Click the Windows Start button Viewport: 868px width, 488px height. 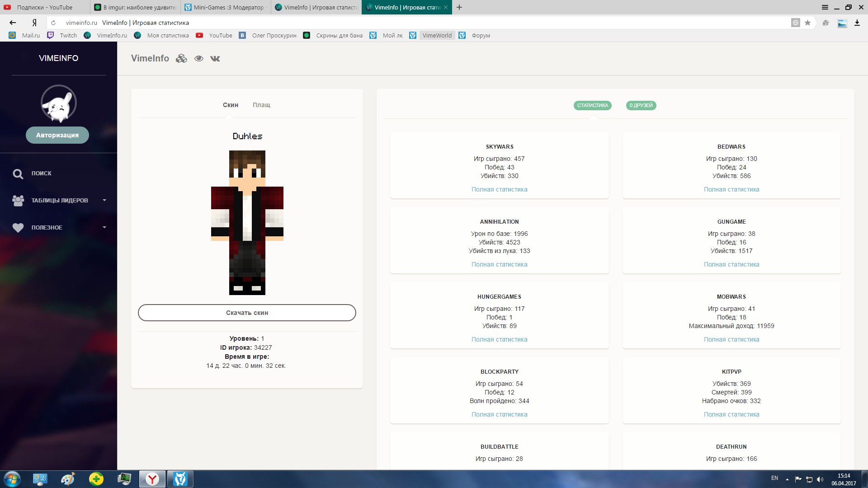click(12, 479)
